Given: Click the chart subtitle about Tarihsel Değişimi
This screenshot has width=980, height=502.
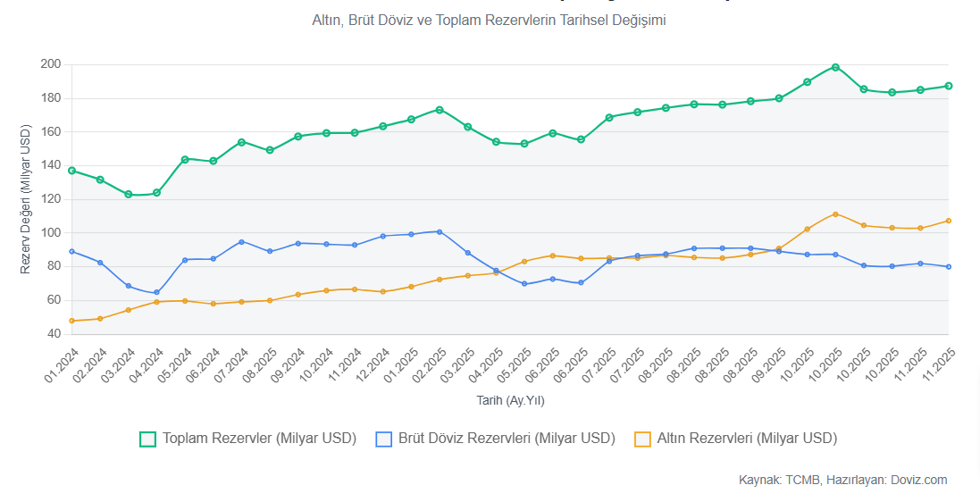Looking at the screenshot, I should point(489,20).
